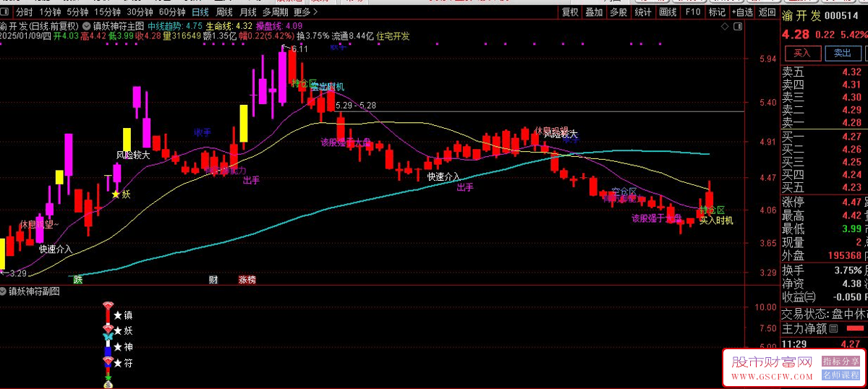Click the 买入时机 label at chart right
This screenshot has width=868, height=389.
pyautogui.click(x=716, y=220)
